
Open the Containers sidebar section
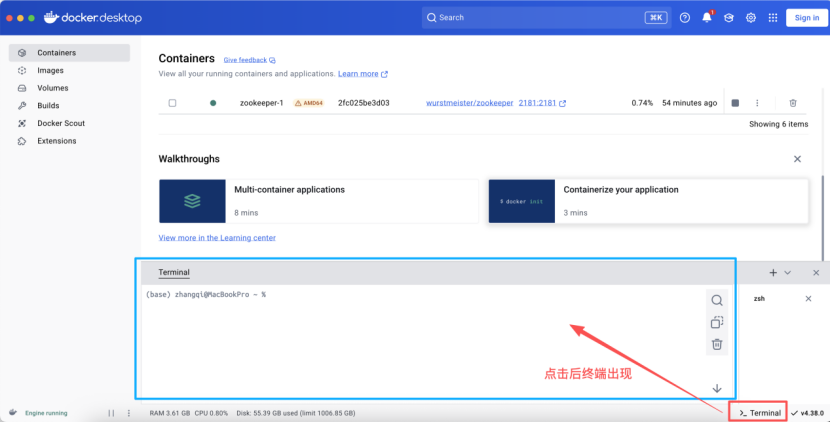pos(69,53)
